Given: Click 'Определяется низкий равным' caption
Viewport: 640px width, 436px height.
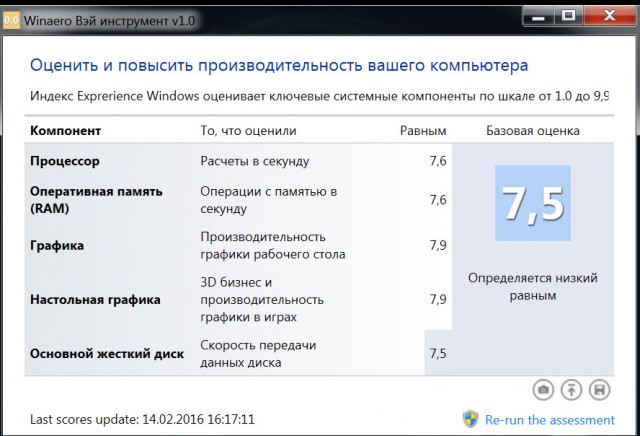Looking at the screenshot, I should click(533, 287).
